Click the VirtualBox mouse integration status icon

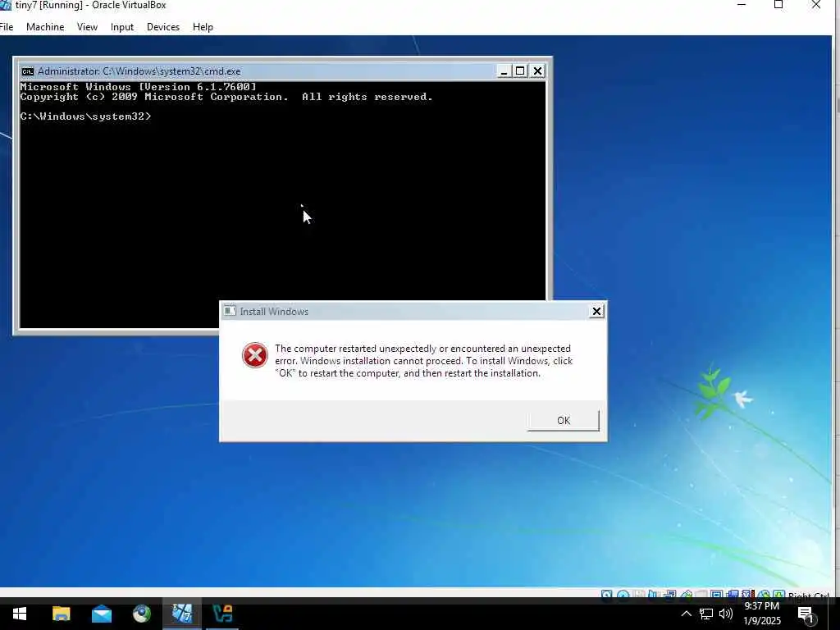click(764, 595)
